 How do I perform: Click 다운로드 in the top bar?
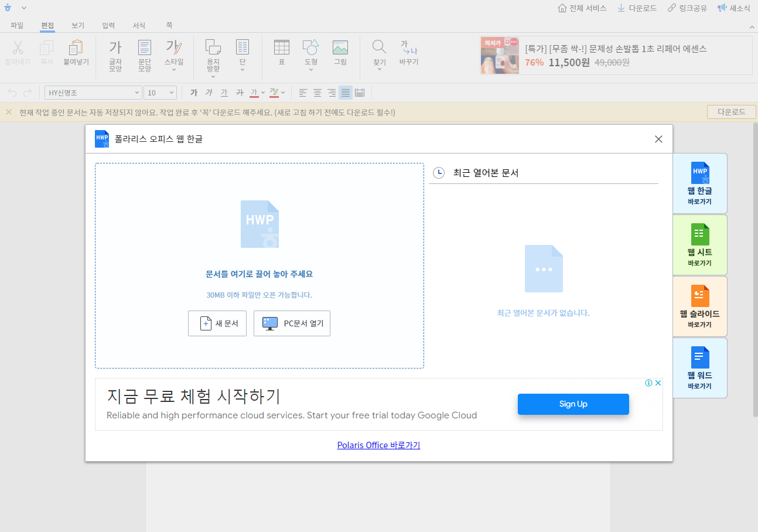[x=637, y=8]
